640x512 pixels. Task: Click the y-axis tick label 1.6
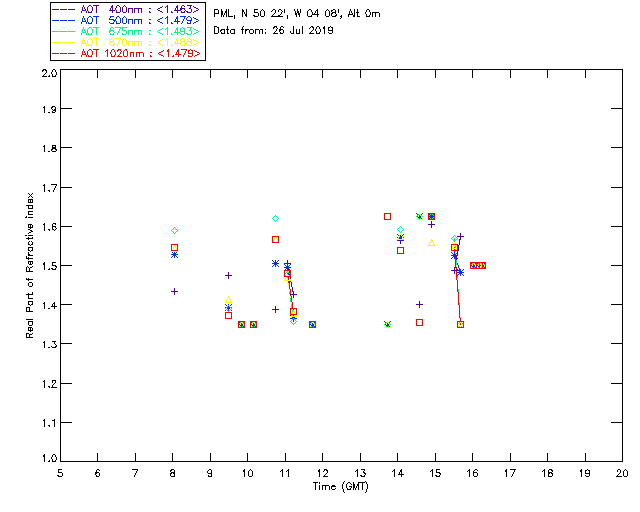coord(49,226)
